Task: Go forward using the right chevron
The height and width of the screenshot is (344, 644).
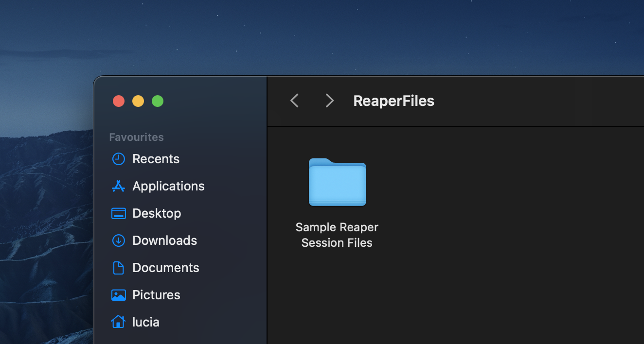Action: 329,101
